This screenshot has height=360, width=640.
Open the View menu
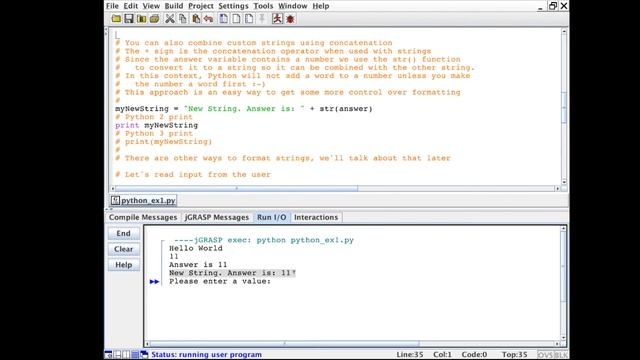point(151,6)
